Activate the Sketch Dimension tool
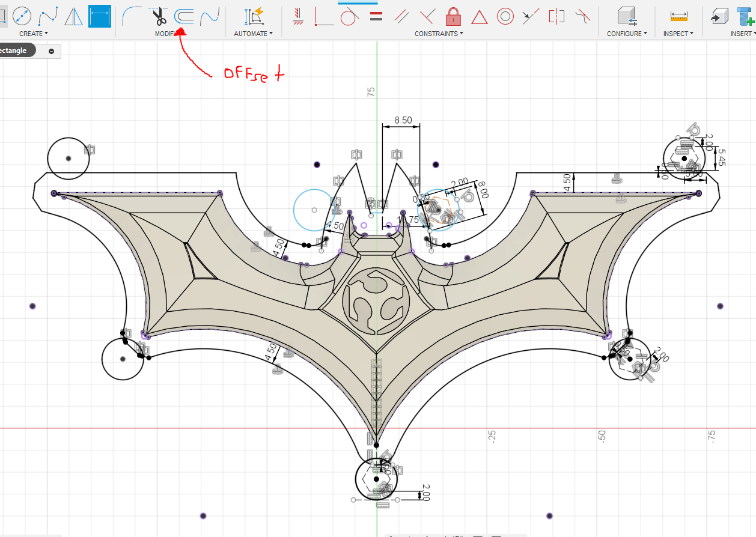The height and width of the screenshot is (537, 756). tap(100, 16)
